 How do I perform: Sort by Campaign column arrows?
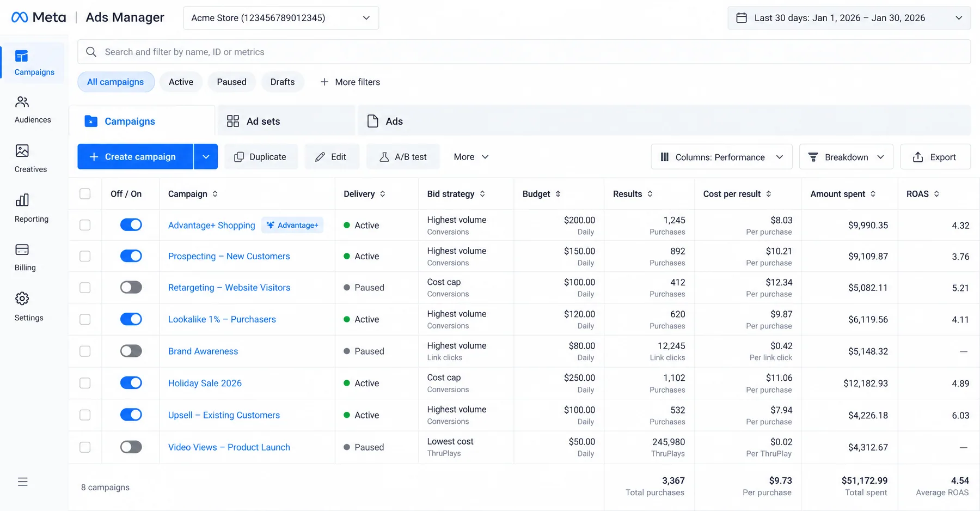(215, 194)
